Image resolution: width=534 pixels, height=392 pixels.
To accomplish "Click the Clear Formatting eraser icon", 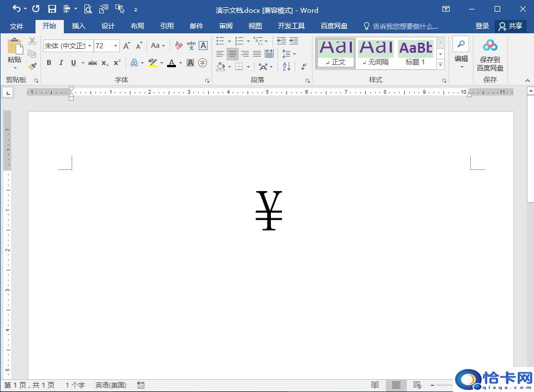I will coord(178,46).
